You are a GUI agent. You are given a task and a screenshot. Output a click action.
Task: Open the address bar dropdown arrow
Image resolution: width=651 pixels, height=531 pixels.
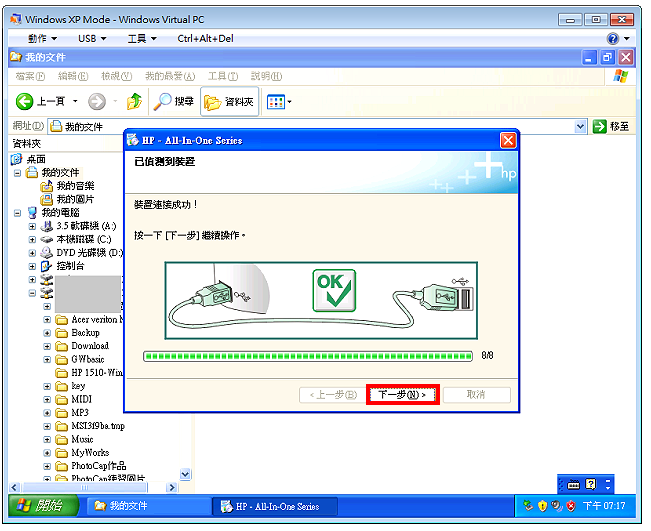580,126
